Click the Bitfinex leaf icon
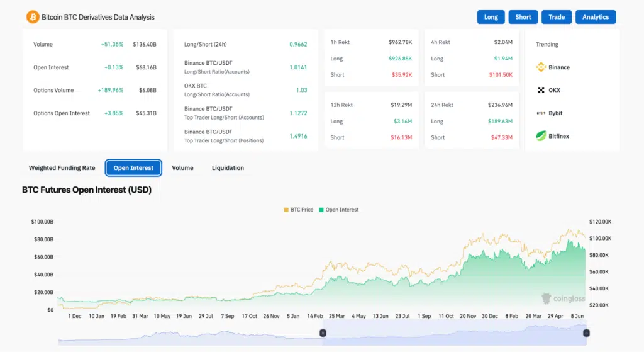 pyautogui.click(x=541, y=136)
